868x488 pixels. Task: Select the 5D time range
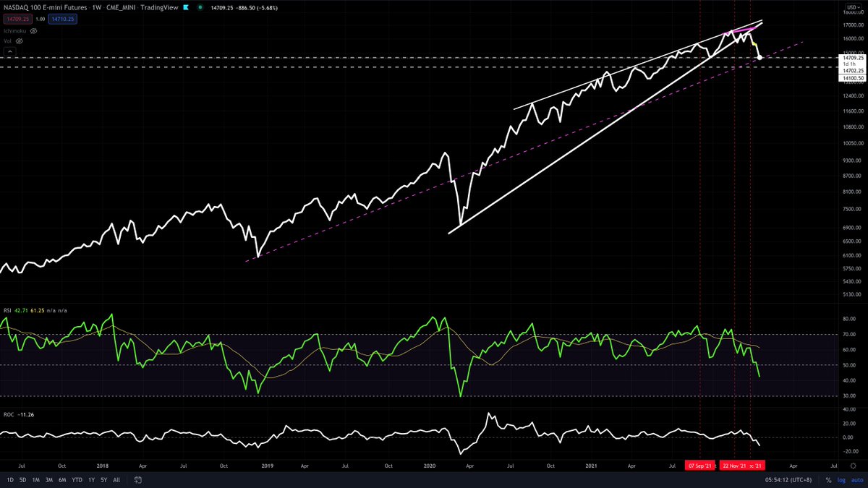pyautogui.click(x=22, y=480)
